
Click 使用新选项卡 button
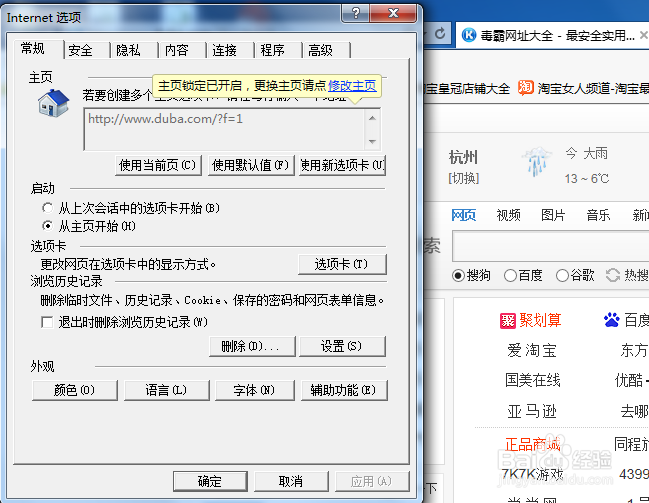pyautogui.click(x=342, y=166)
